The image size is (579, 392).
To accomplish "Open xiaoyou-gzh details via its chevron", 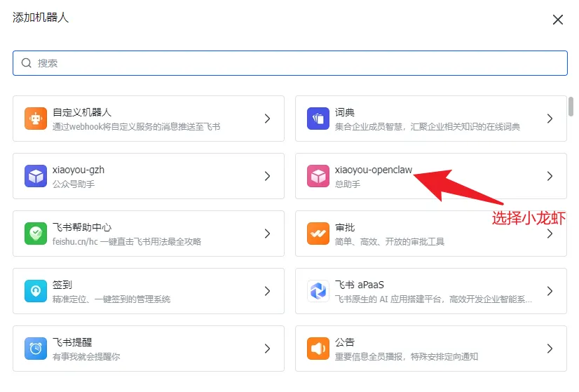I will click(267, 176).
